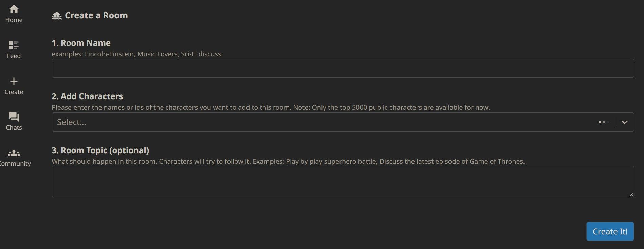Screen dimensions: 644x249
Task: Click the waves icon beside Create a Room
Action: click(56, 15)
